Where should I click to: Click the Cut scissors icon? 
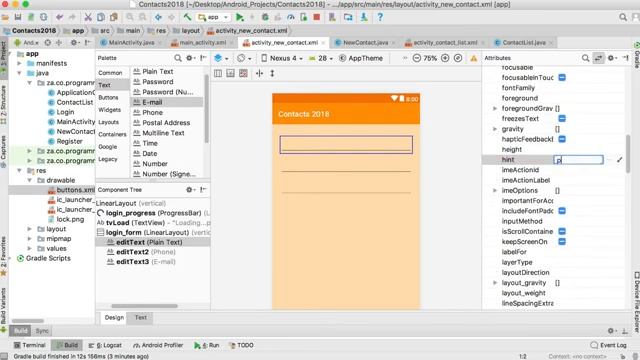coord(88,17)
